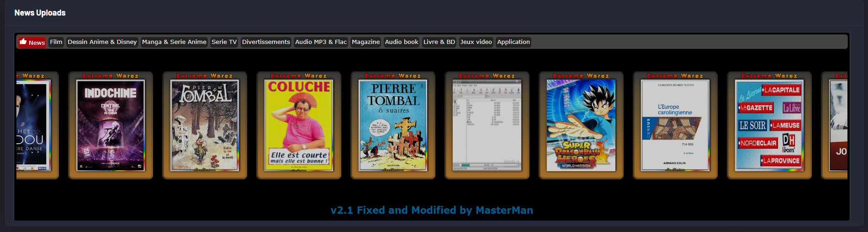Click the Pierre Tombal comic cover with skeleton
Screen dimensions: 868x232
tap(205, 125)
